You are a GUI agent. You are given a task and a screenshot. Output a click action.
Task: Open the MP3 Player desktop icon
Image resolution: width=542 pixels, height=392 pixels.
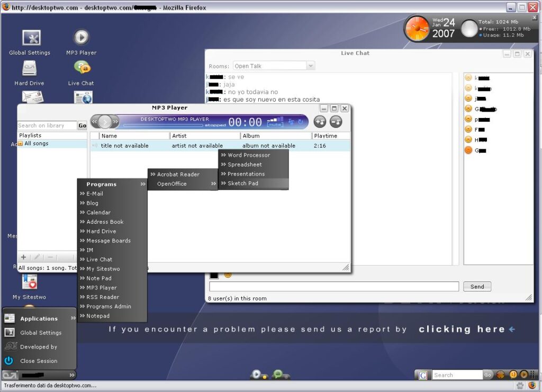[x=81, y=38]
